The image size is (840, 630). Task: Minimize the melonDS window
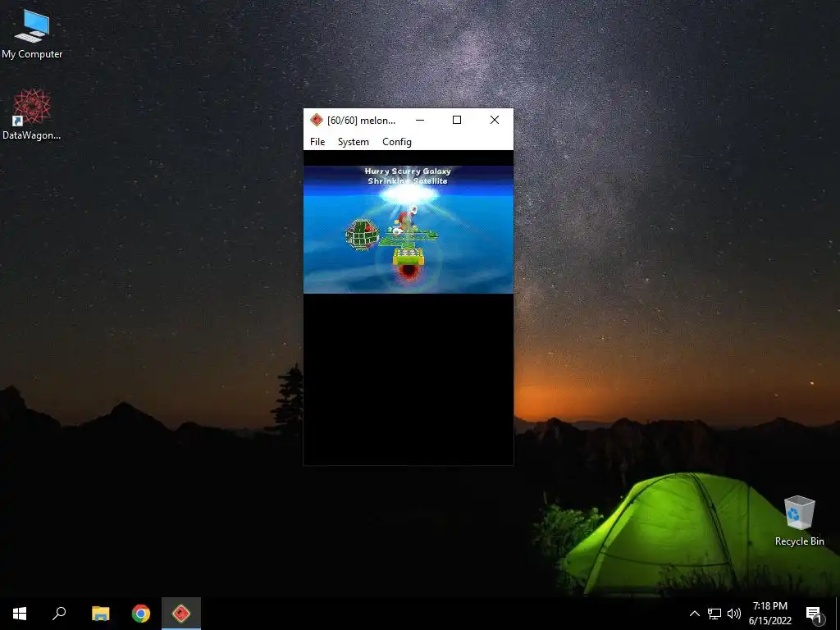[x=420, y=120]
